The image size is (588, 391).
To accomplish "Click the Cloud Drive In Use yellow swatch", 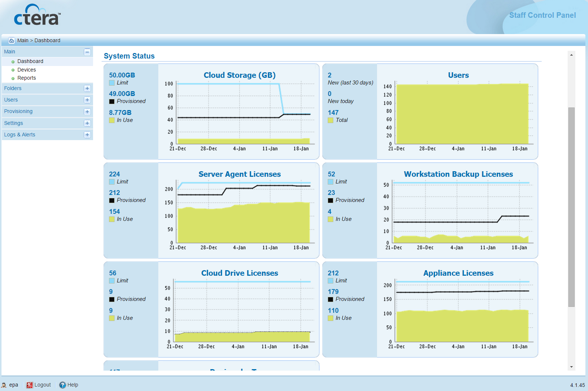I will point(112,318).
